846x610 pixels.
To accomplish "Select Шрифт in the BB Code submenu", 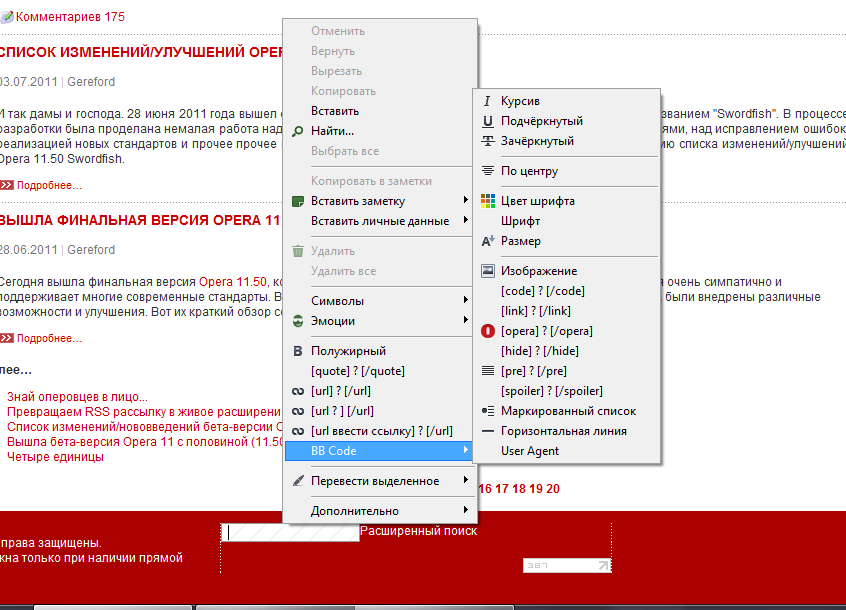I will (x=567, y=221).
